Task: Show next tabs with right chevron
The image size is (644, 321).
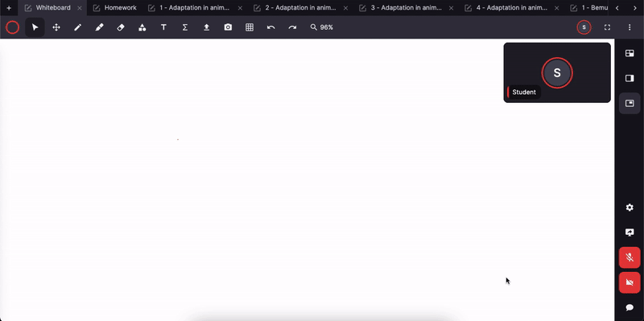Action: click(635, 8)
